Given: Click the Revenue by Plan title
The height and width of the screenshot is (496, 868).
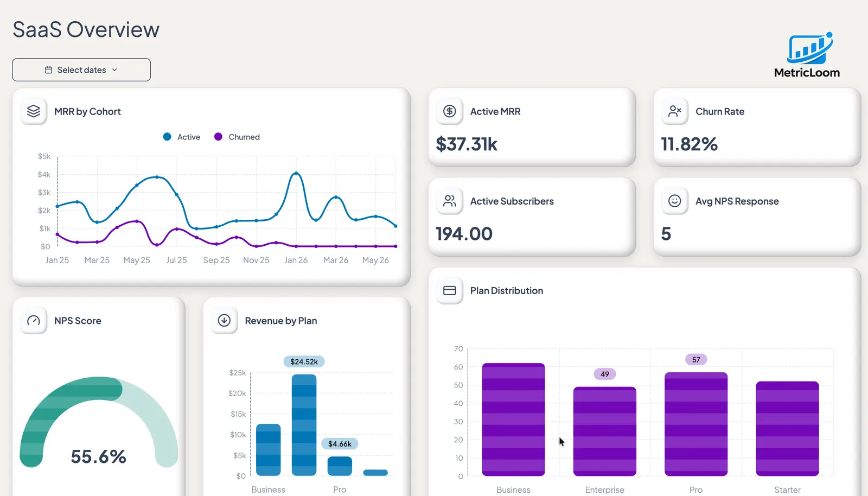Looking at the screenshot, I should tap(281, 321).
